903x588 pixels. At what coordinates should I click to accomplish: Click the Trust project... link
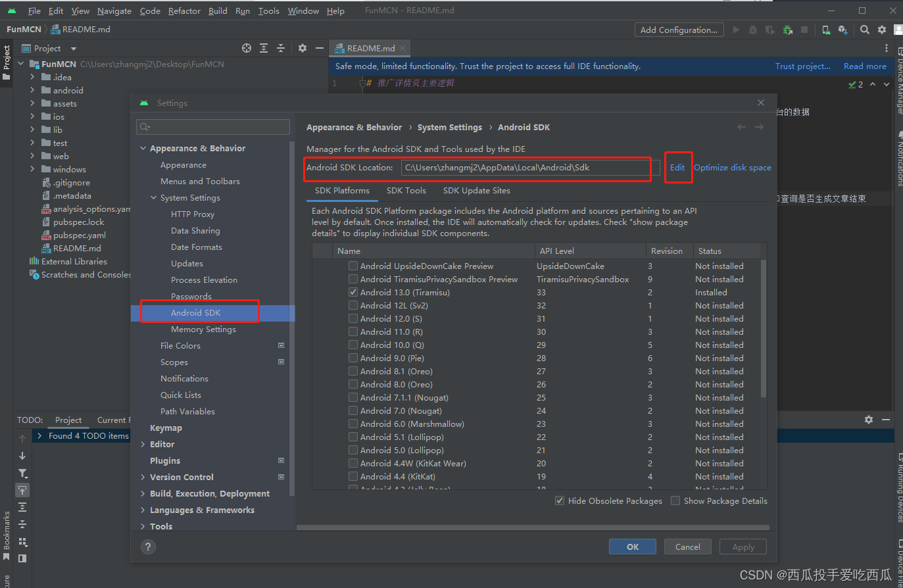[x=803, y=66]
